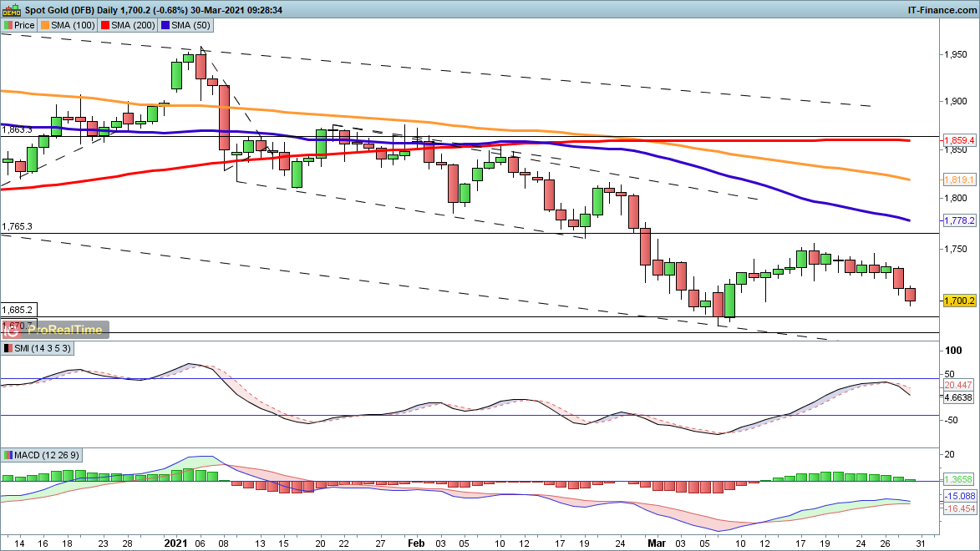Screen dimensions: 980x551
Task: Click the SMI indicator color icon
Action: coord(8,348)
